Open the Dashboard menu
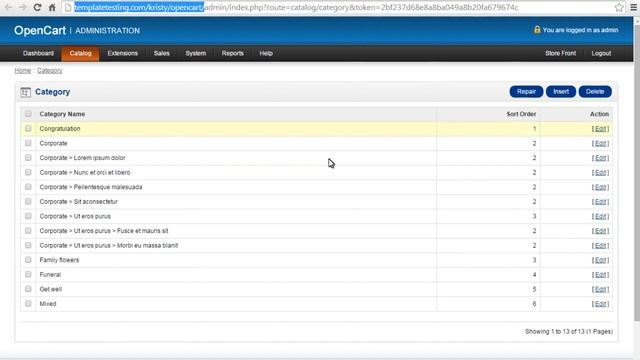640x360 pixels. click(38, 53)
